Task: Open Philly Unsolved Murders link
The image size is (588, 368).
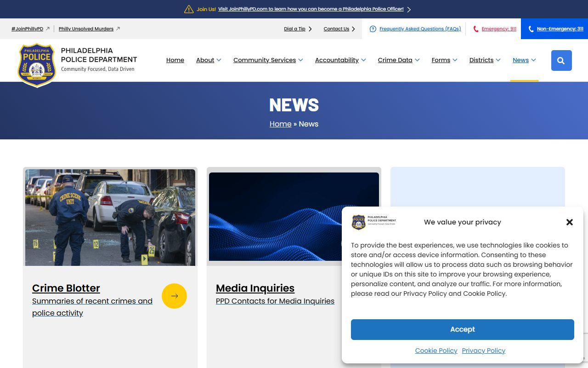Action: tap(86, 29)
